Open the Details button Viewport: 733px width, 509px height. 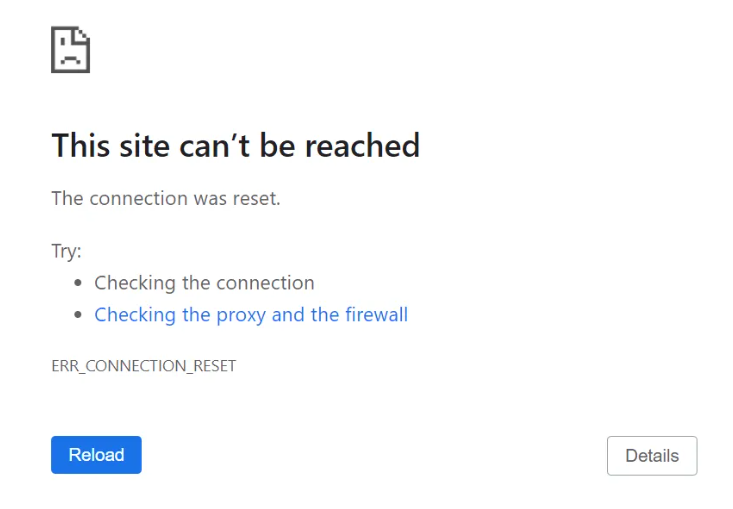click(x=651, y=456)
